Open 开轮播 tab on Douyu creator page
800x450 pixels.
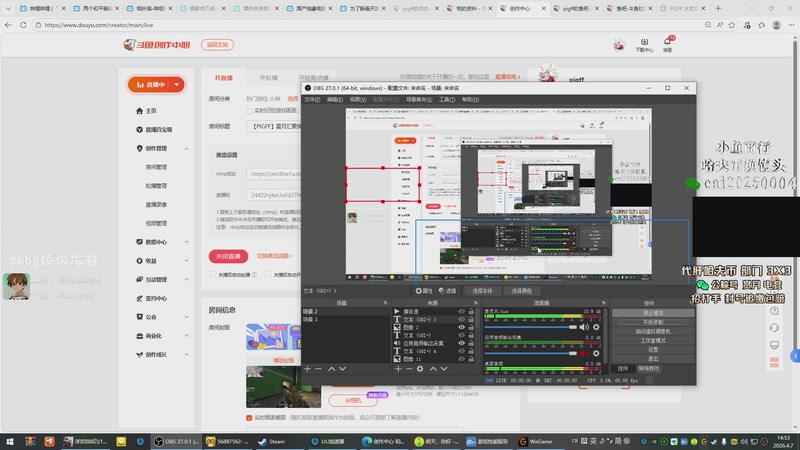pyautogui.click(x=268, y=78)
